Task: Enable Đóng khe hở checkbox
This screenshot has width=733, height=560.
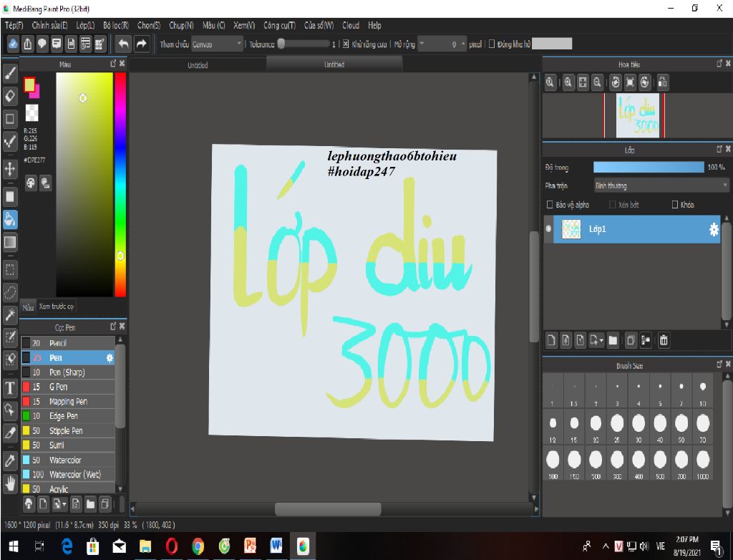Action: (491, 44)
